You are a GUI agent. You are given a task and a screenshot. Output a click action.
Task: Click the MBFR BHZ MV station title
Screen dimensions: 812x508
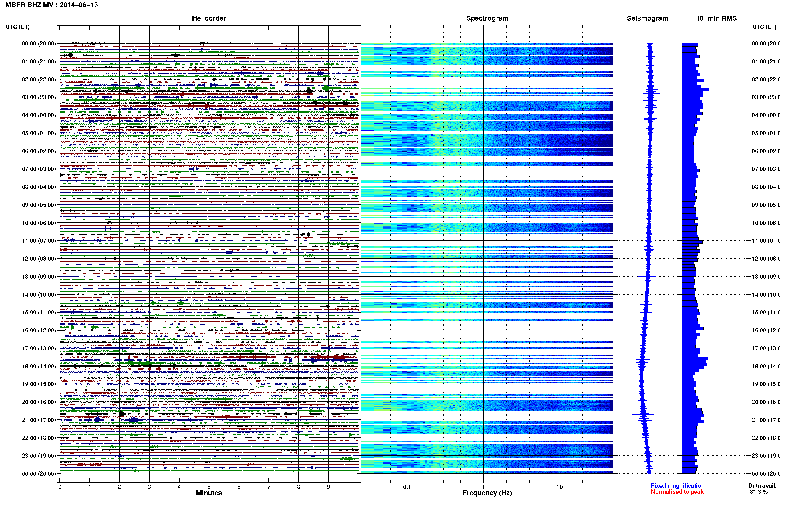coord(51,5)
